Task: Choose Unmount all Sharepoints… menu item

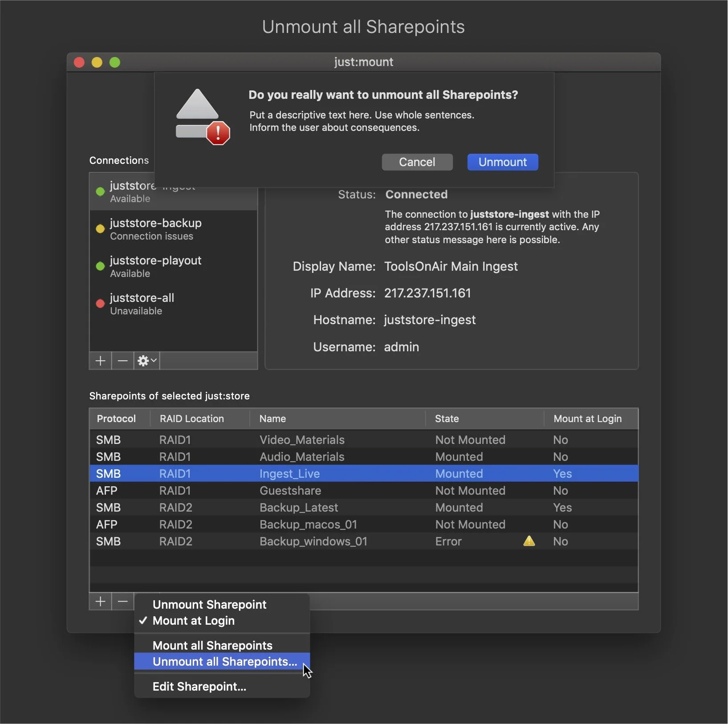Action: [x=222, y=661]
